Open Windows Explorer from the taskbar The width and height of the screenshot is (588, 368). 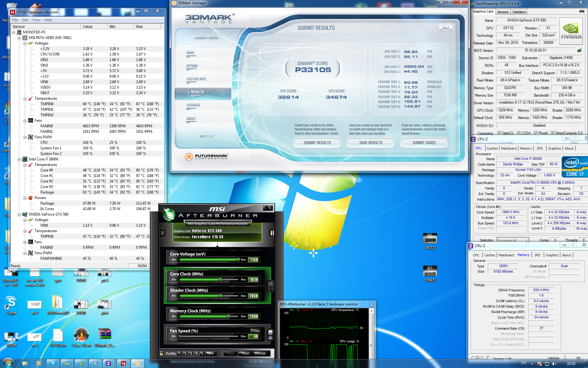[25, 363]
